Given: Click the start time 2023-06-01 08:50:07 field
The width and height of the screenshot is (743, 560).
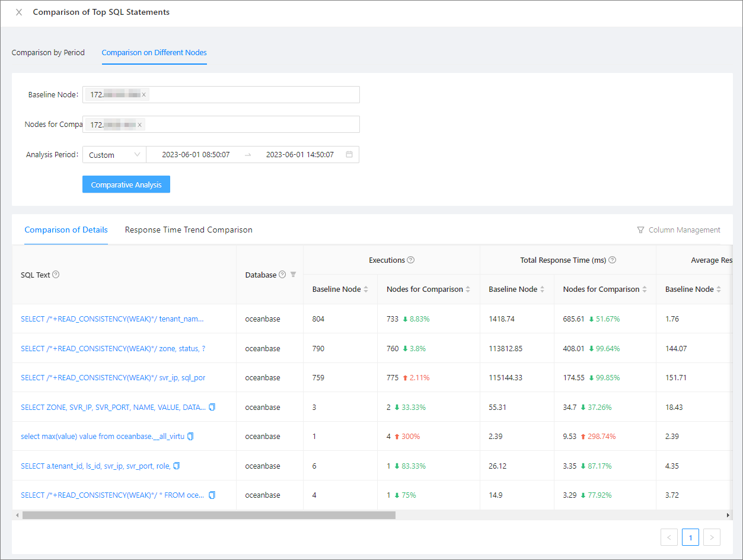Looking at the screenshot, I should tap(196, 155).
